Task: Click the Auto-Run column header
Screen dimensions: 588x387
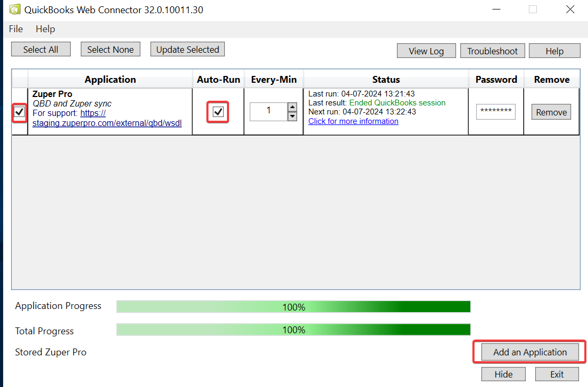Action: pos(218,80)
